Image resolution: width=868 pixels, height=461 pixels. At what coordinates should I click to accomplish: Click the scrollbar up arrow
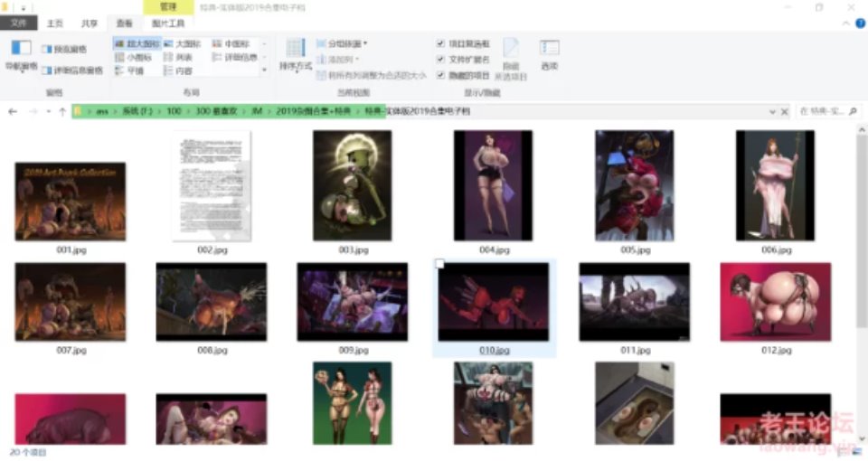pos(862,129)
